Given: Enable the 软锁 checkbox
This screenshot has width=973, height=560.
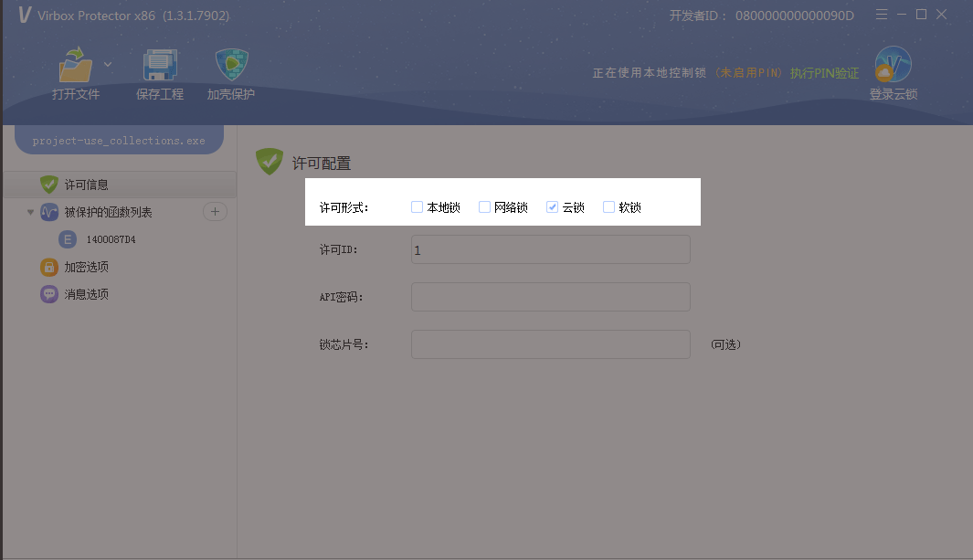Looking at the screenshot, I should pyautogui.click(x=608, y=207).
